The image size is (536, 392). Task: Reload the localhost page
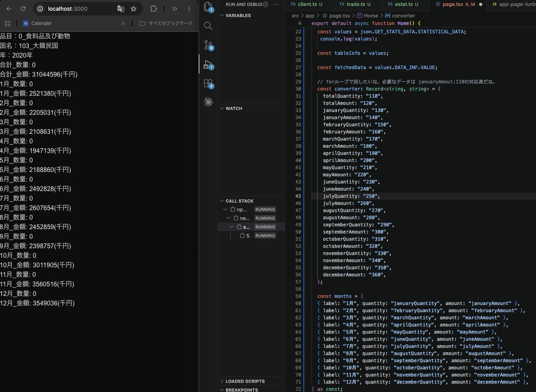pyautogui.click(x=22, y=8)
